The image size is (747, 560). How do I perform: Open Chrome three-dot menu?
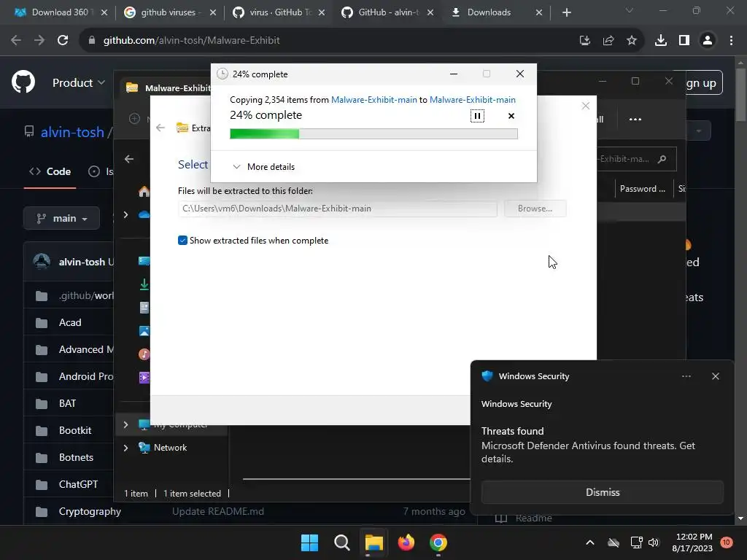(731, 41)
